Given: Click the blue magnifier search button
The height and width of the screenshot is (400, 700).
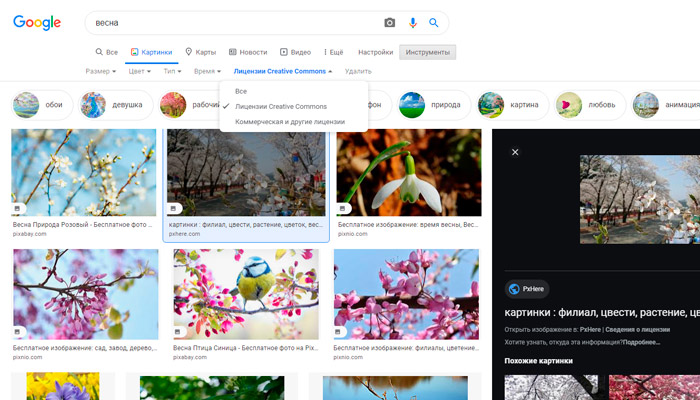Looking at the screenshot, I should 433,23.
